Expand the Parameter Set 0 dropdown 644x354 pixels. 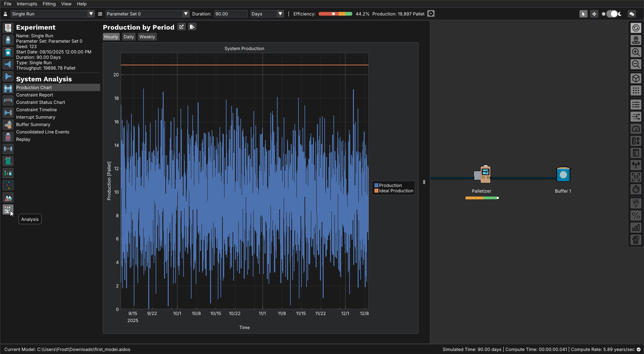click(147, 14)
